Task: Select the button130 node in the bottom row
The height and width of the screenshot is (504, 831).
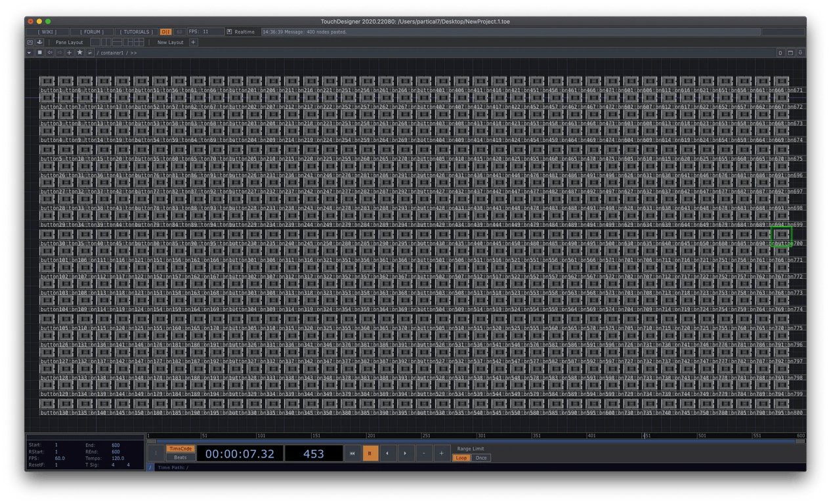Action: [x=47, y=404]
